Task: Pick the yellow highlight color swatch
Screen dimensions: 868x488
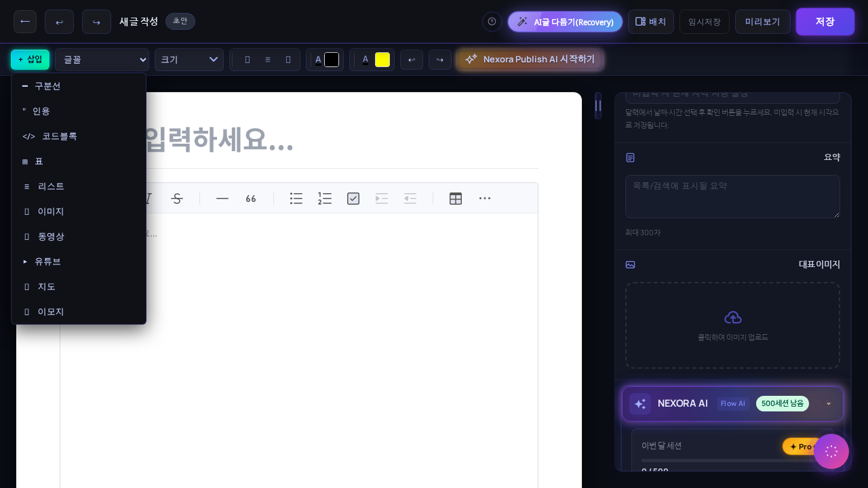Action: tap(382, 60)
